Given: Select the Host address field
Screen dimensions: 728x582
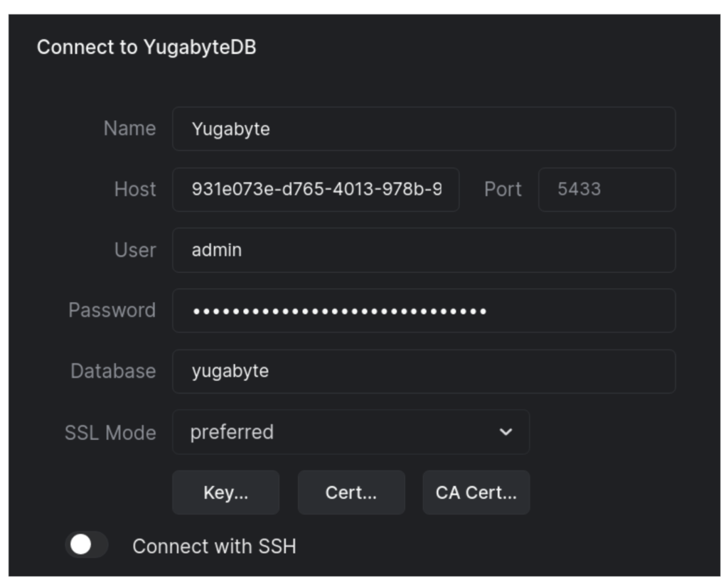Looking at the screenshot, I should [315, 189].
